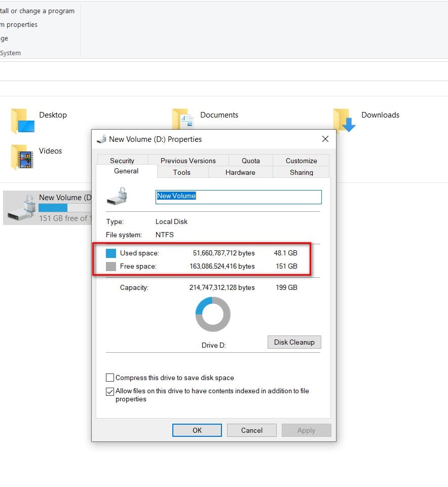Click the locked drive icon inside Properties
448x487 pixels.
(117, 196)
